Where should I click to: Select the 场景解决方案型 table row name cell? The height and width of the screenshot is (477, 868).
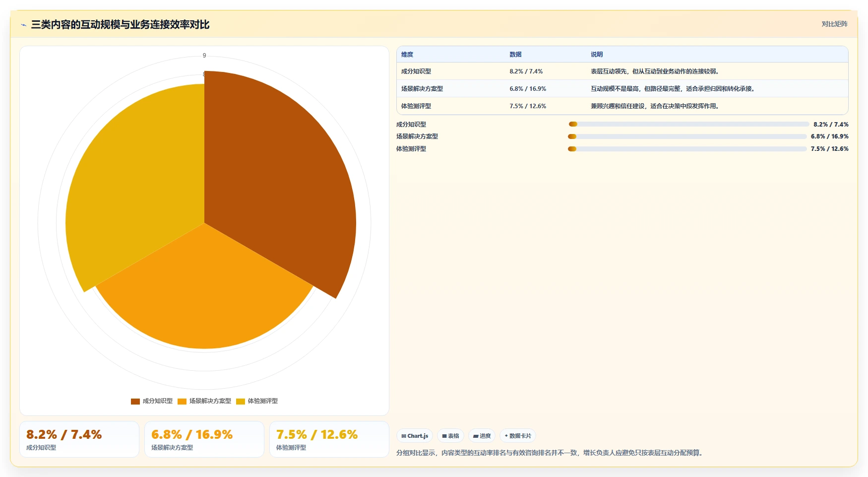click(x=422, y=89)
